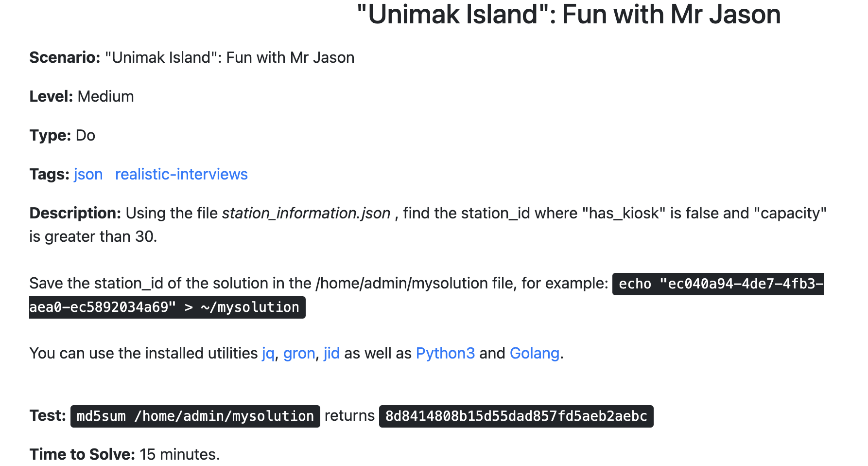Click the Test: label
Viewport: 868px width, 466px height.
tap(48, 415)
